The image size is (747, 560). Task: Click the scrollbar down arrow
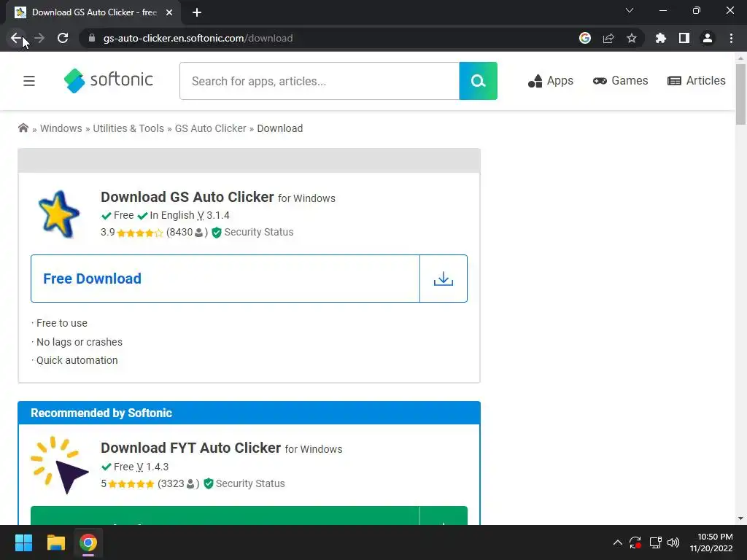point(741,518)
